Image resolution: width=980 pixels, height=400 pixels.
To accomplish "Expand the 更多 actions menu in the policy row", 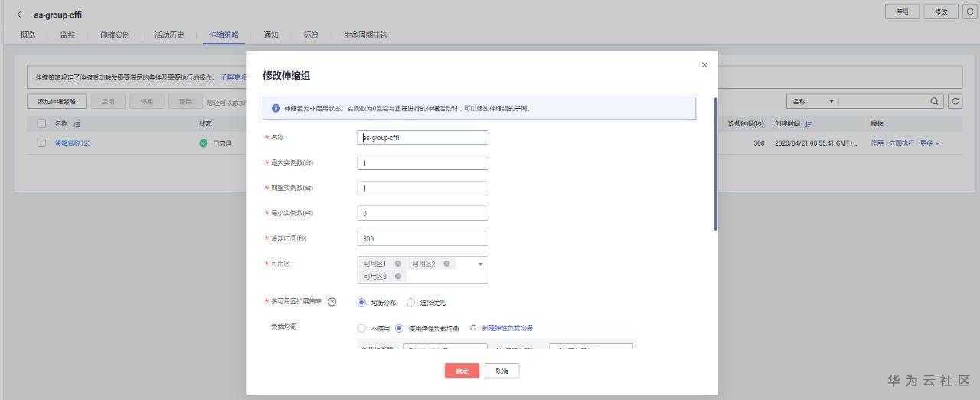I will pos(929,143).
